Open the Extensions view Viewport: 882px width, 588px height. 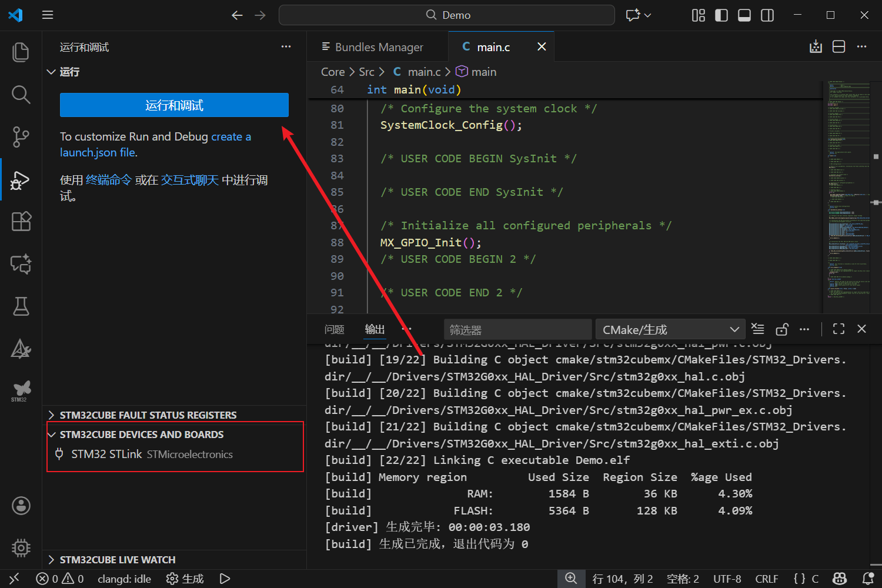[x=21, y=222]
